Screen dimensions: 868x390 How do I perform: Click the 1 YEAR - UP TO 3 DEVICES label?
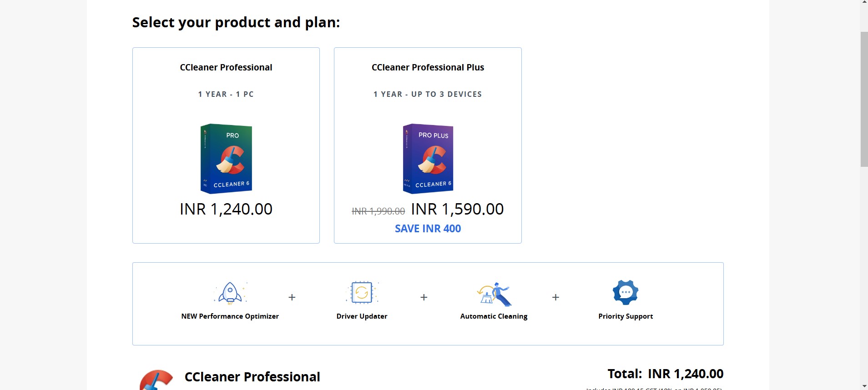(427, 94)
